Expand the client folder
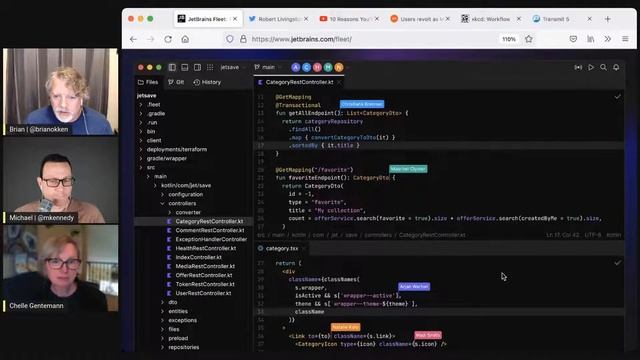This screenshot has height=360, width=640. pyautogui.click(x=141, y=140)
